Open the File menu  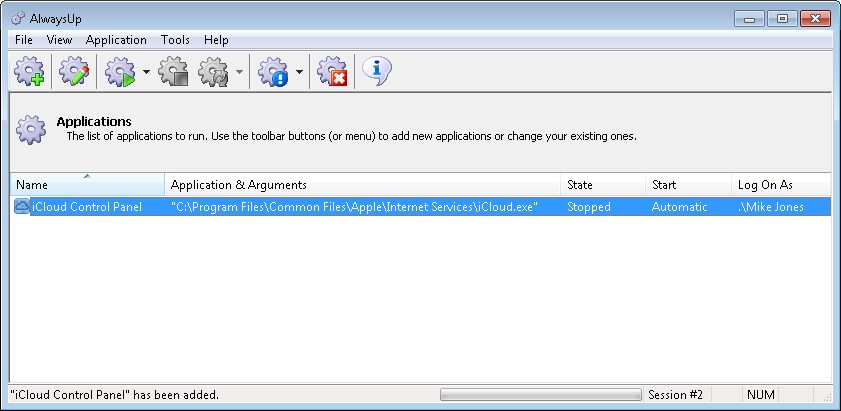[x=24, y=40]
